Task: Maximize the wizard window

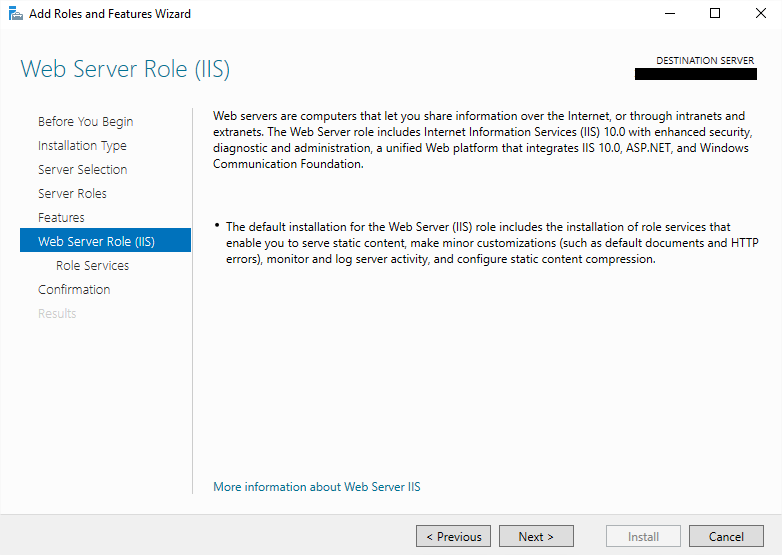Action: tap(715, 14)
